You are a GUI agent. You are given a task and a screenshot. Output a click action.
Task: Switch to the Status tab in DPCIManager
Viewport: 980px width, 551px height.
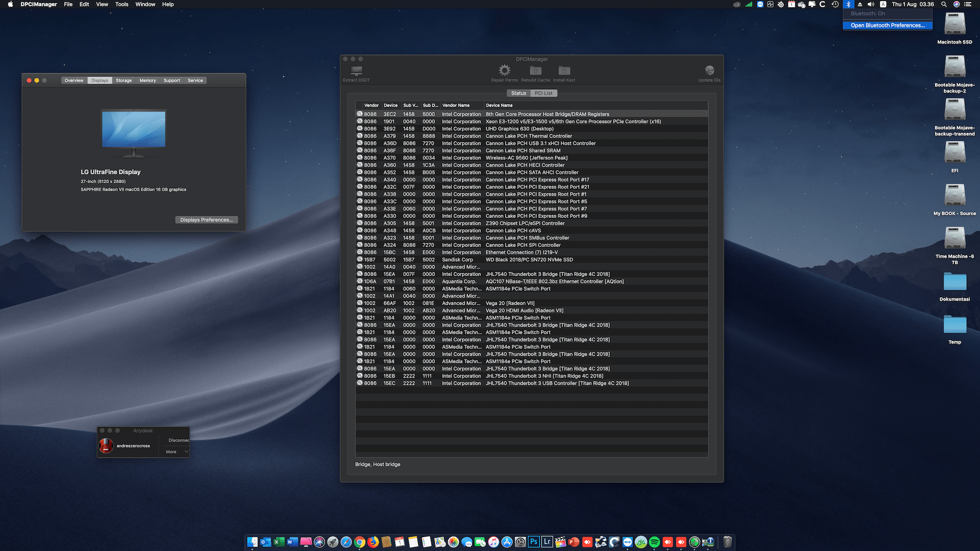(519, 93)
